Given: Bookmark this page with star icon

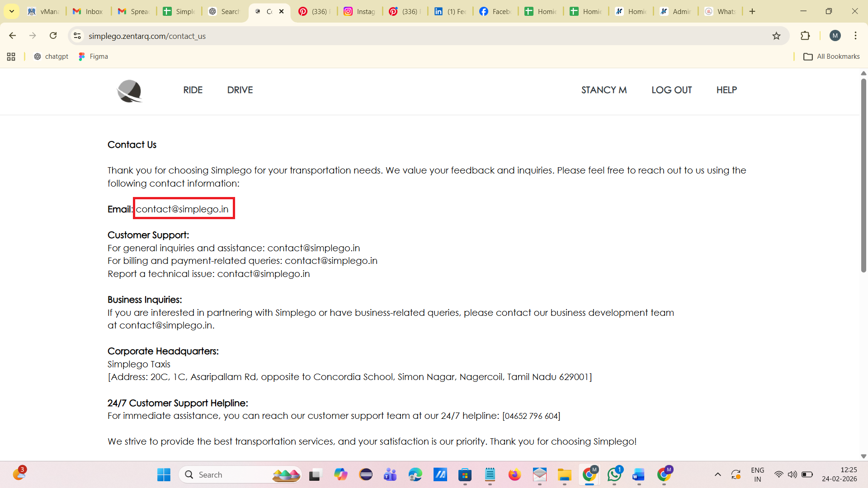Looking at the screenshot, I should pos(776,36).
